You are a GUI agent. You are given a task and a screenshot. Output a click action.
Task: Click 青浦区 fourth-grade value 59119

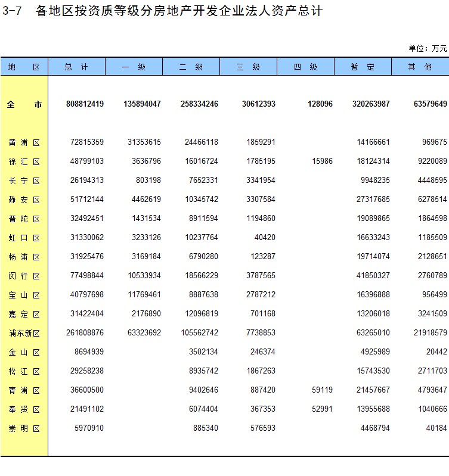point(322,390)
